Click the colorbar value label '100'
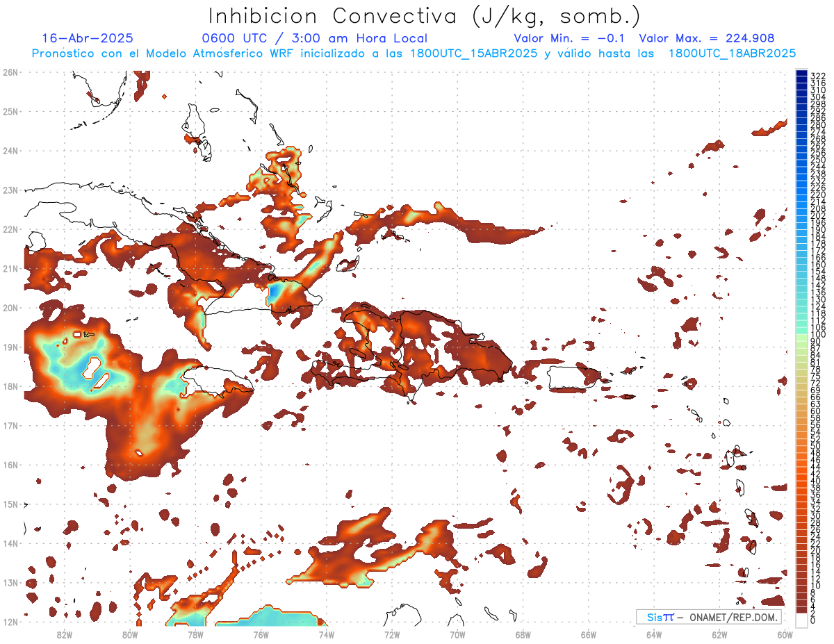The image size is (834, 644). 818,336
